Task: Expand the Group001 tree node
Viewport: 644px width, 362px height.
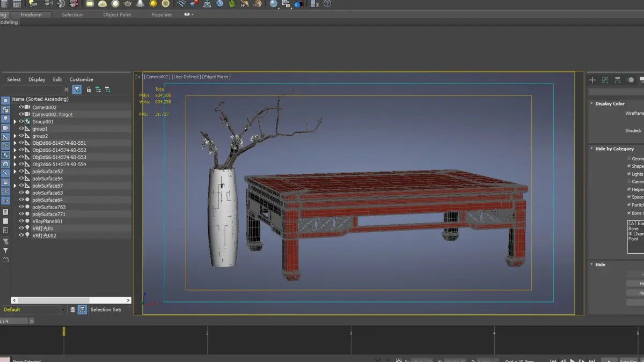Action: click(15, 122)
